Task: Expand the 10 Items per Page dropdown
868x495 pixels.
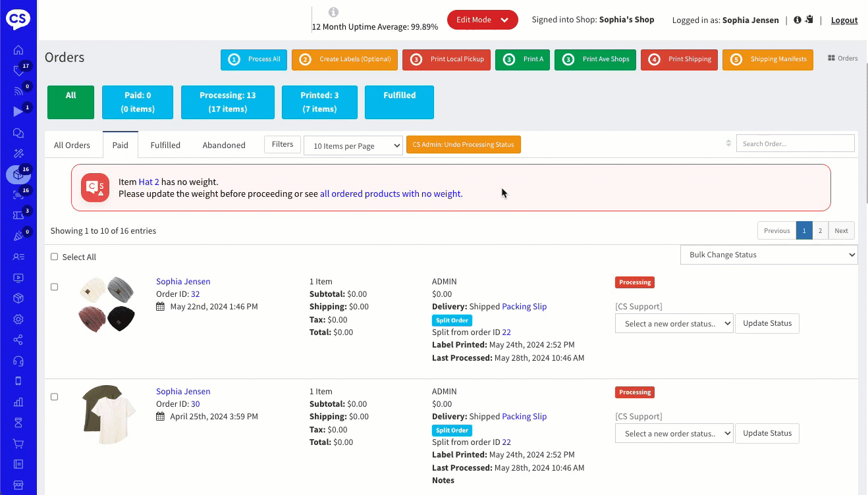Action: coord(353,146)
